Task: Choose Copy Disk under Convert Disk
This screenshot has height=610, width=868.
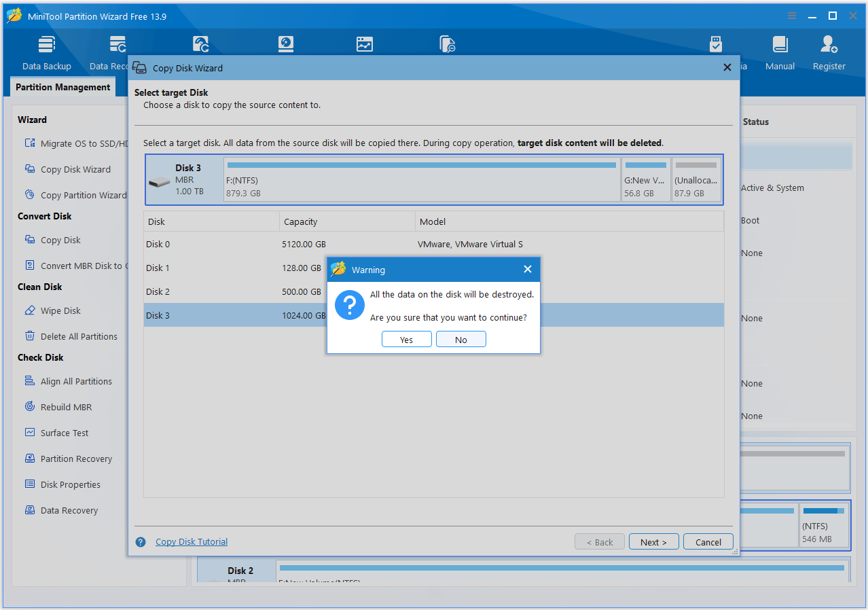Action: coord(52,240)
